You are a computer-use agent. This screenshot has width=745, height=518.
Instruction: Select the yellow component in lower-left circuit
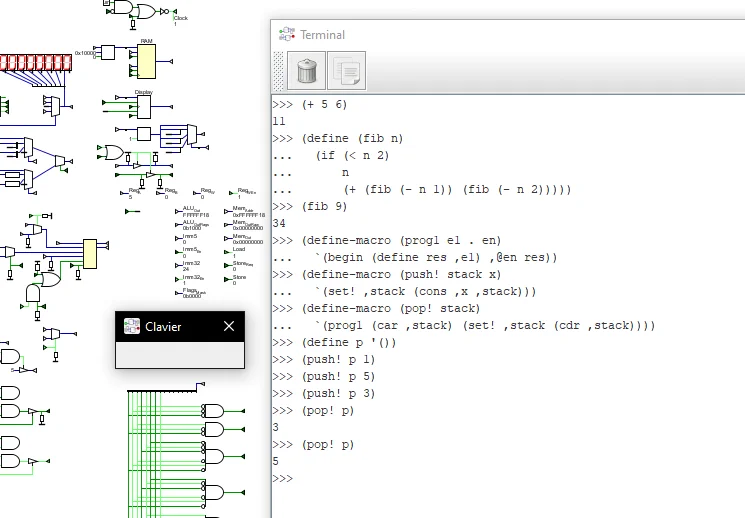(90, 254)
